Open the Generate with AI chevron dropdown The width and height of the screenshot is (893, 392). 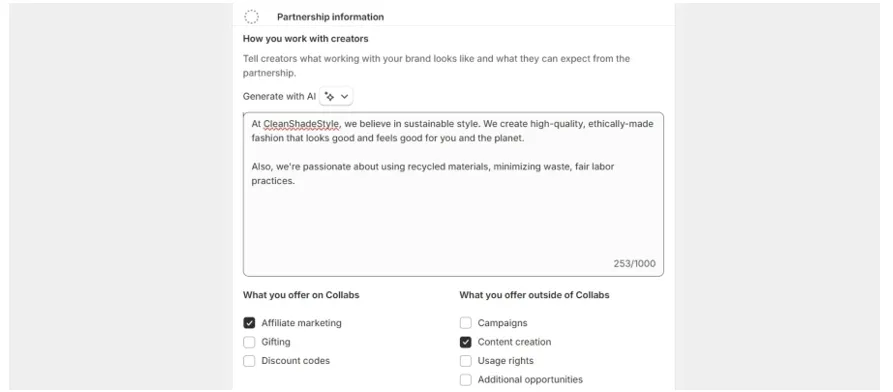[x=344, y=96]
